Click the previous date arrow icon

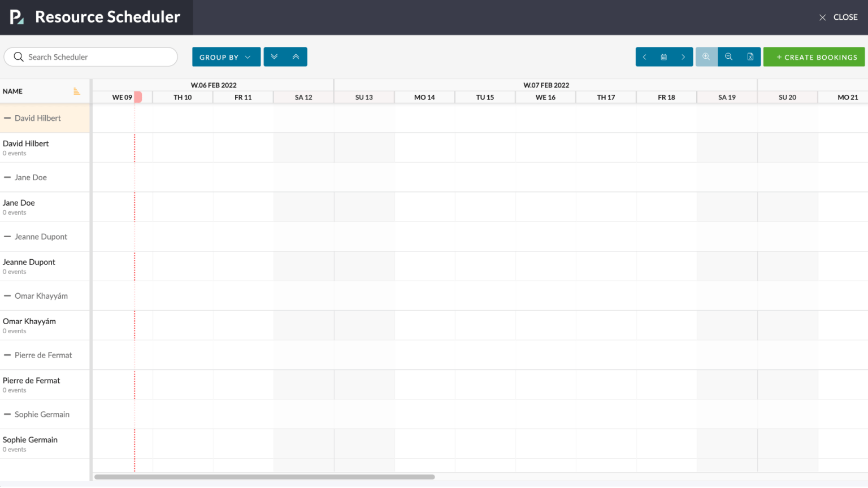pyautogui.click(x=644, y=56)
